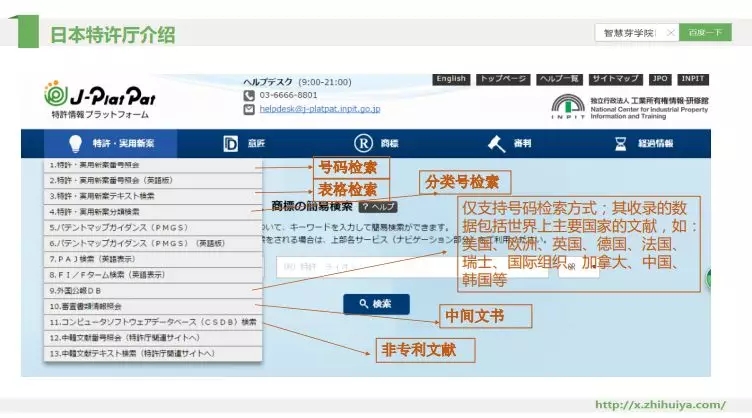The height and width of the screenshot is (418, 752).
Task: Open menu item 11 CSDB software database search
Action: point(150,322)
